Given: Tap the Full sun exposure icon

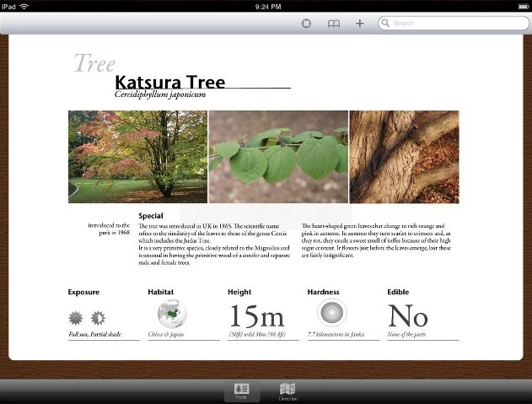Looking at the screenshot, I should [x=75, y=318].
